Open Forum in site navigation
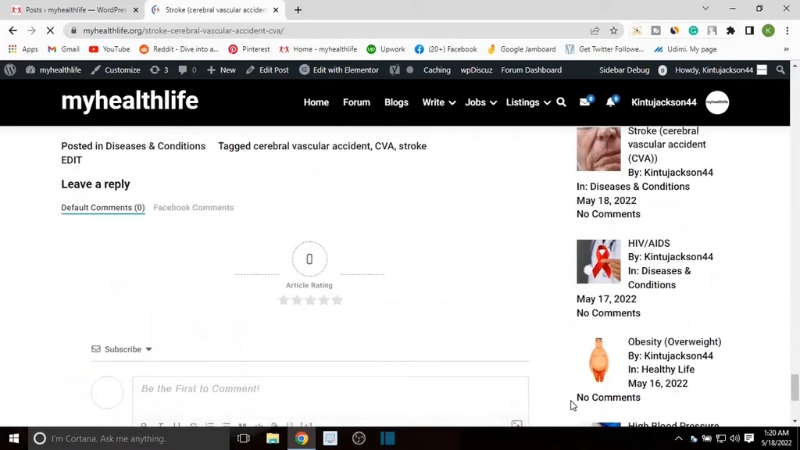 click(357, 103)
